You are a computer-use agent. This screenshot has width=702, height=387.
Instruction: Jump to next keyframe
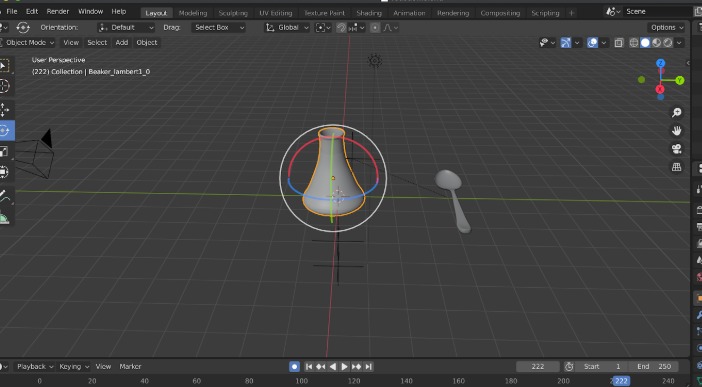(356, 366)
